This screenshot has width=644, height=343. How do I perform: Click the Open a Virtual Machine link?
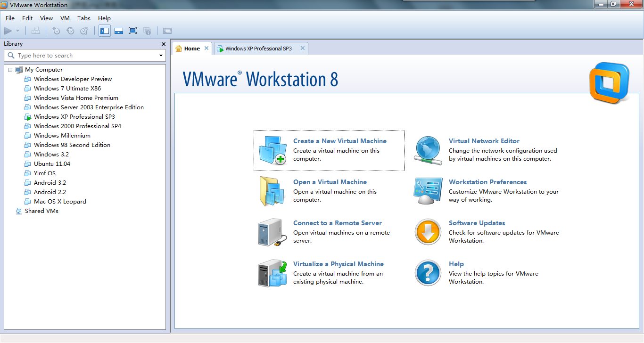click(330, 182)
